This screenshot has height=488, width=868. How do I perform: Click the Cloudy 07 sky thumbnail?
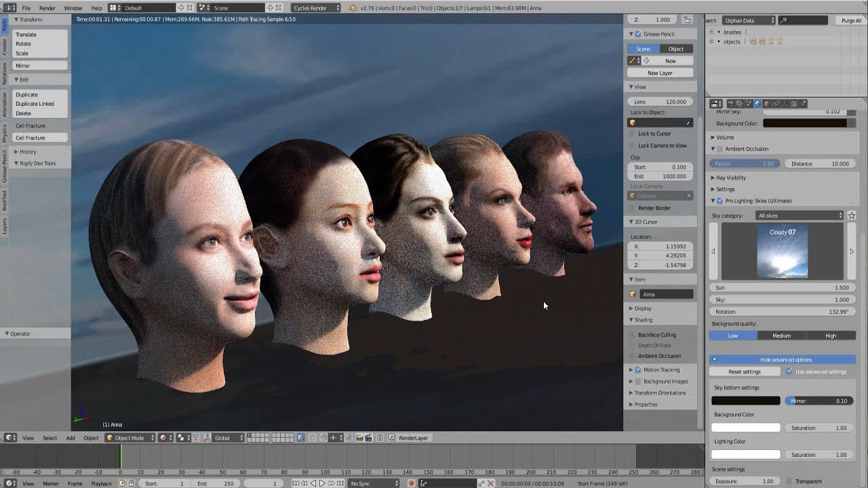tap(783, 251)
